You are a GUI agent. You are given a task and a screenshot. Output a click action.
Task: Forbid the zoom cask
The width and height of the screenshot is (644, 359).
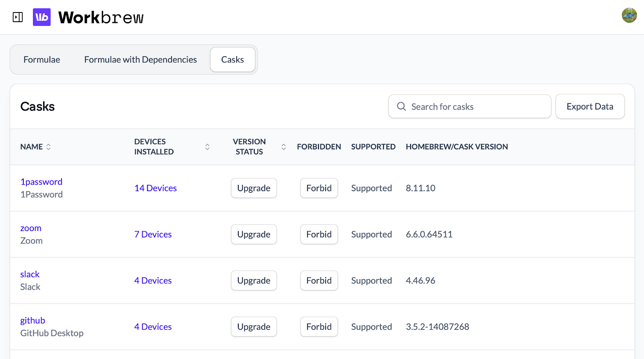coord(319,234)
